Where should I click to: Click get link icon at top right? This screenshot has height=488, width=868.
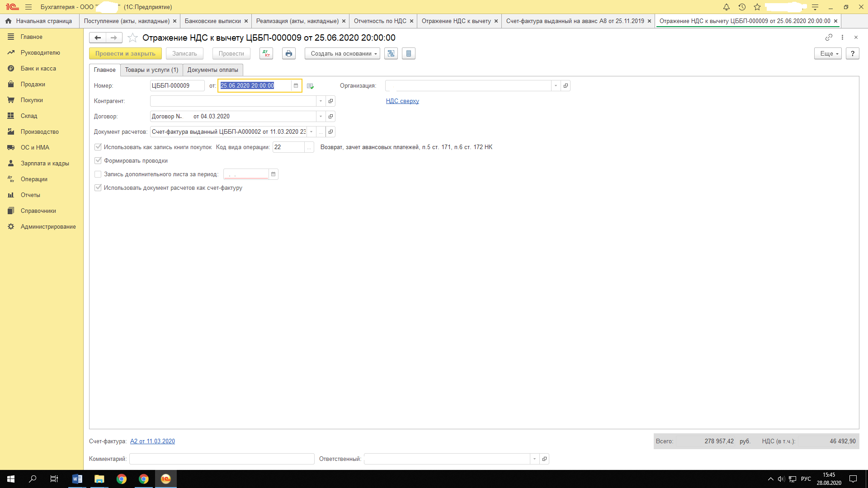point(829,37)
